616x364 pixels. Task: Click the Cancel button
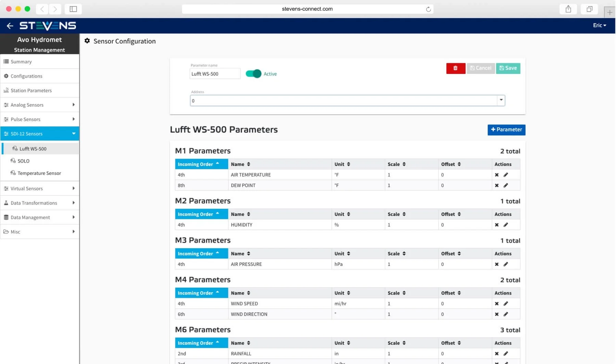481,68
